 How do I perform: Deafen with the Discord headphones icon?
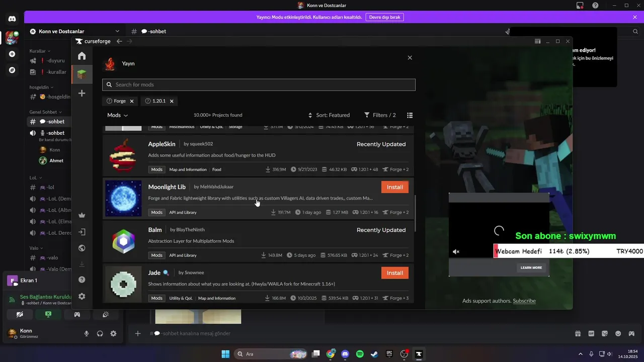(x=100, y=333)
